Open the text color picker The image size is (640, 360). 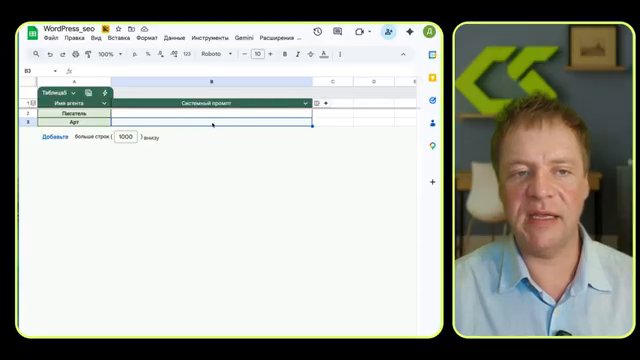coord(324,54)
